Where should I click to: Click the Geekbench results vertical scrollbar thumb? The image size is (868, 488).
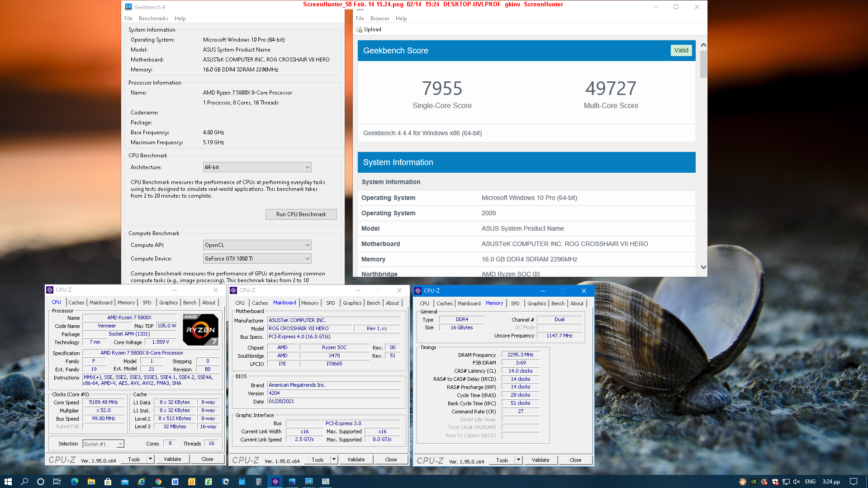[703, 64]
